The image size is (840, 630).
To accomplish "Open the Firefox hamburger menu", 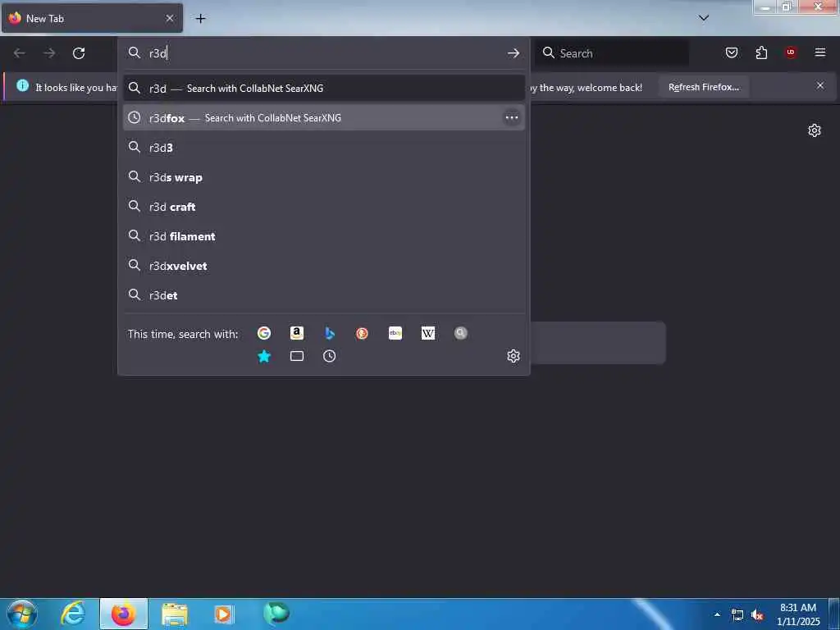I will tap(820, 52).
